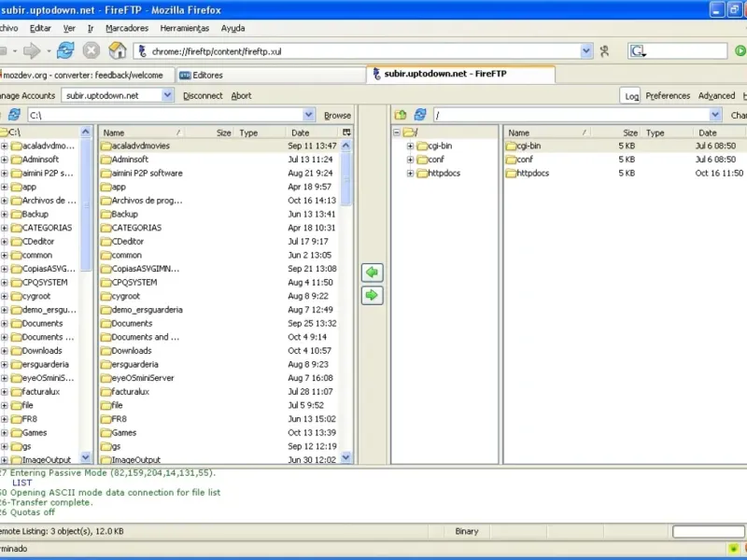
Task: Open the Ayuda menu
Action: (233, 28)
